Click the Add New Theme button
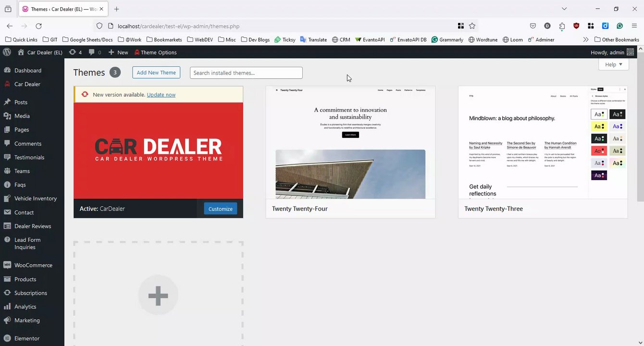 (x=156, y=73)
